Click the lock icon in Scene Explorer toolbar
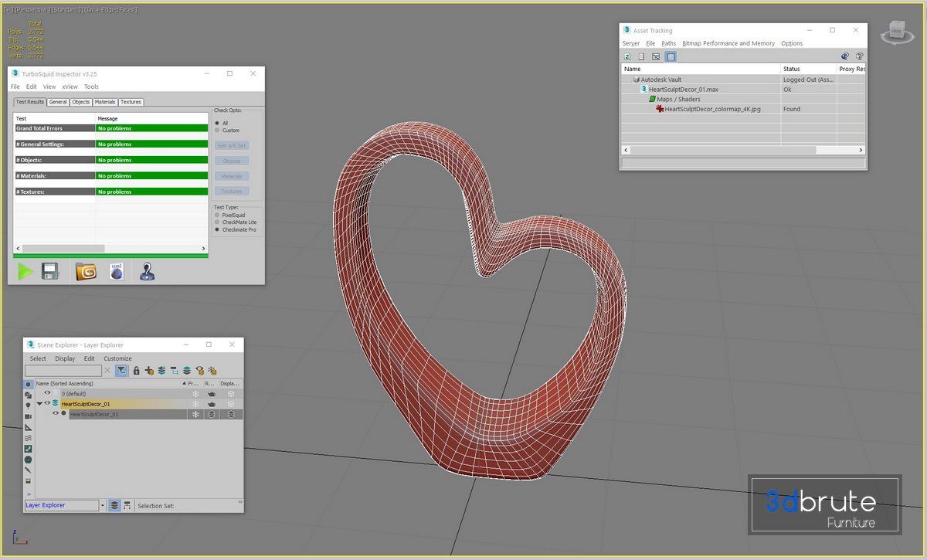 [136, 371]
